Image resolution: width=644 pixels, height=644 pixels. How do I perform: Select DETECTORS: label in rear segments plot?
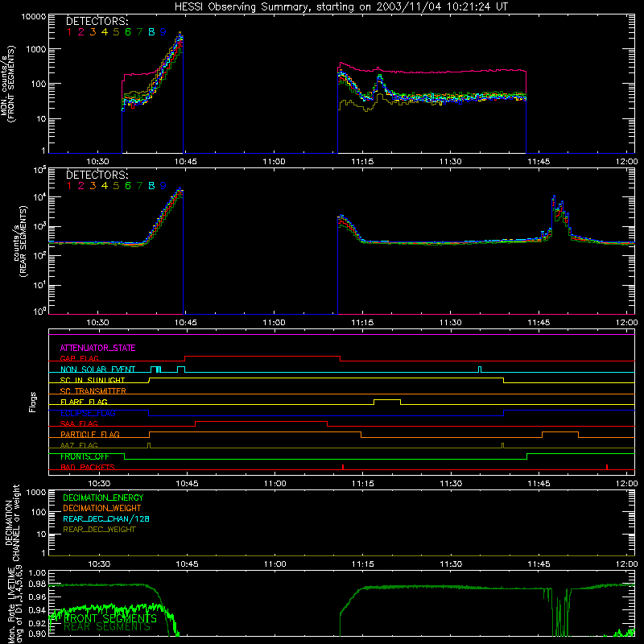pos(97,175)
